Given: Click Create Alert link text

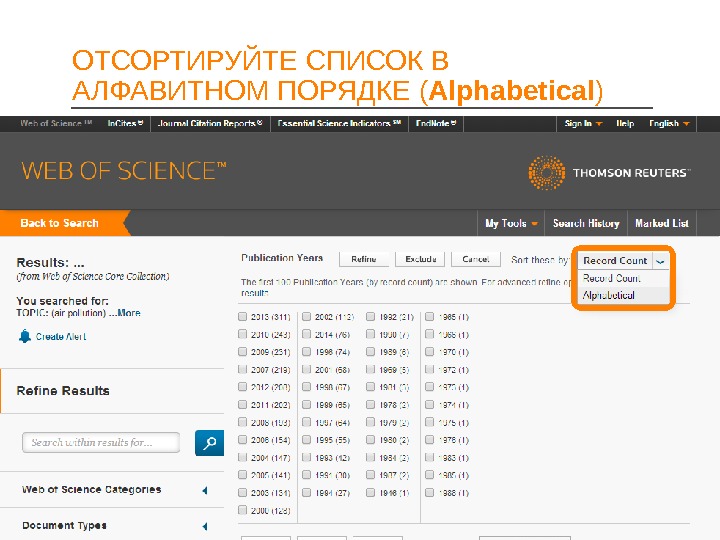Looking at the screenshot, I should tap(61, 337).
